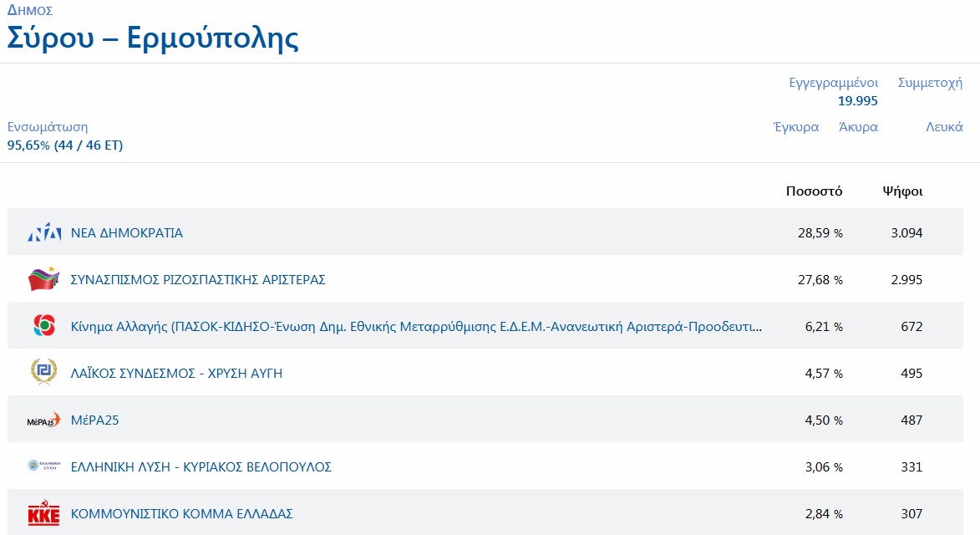Open the ΝΕΑ ΔΗΜΟΚΡΑΤΙΑ party link
Viewport: 980px width, 535px height.
(x=127, y=233)
